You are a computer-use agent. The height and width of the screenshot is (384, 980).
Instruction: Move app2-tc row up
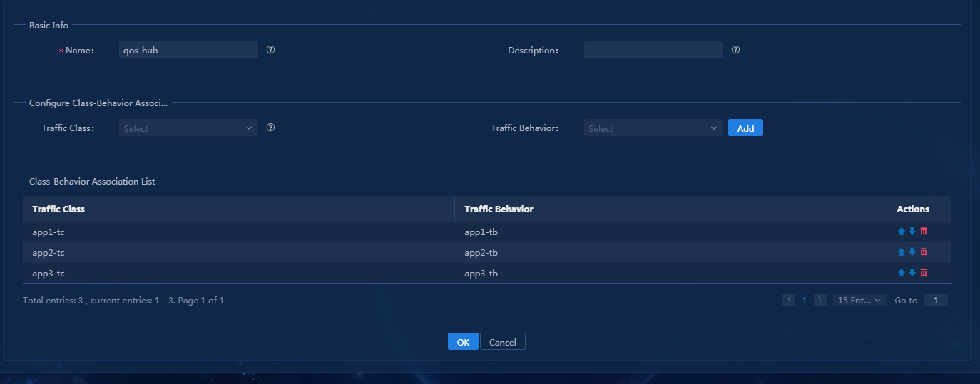[902, 252]
